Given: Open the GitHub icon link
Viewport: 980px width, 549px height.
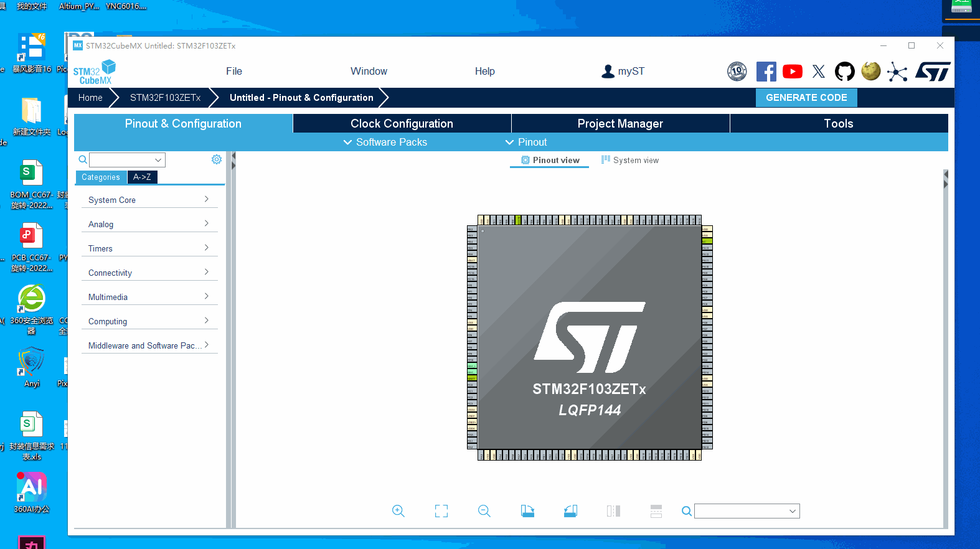Looking at the screenshot, I should (x=845, y=72).
